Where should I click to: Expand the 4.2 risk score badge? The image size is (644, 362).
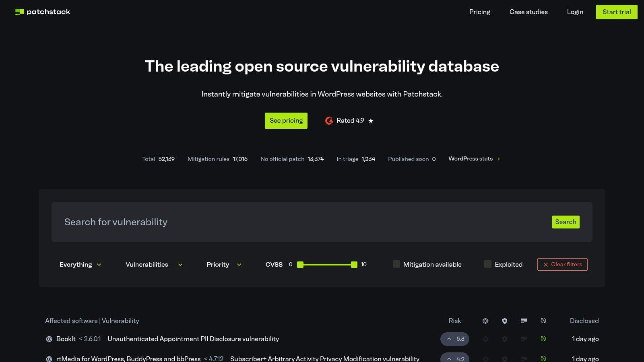(455, 358)
